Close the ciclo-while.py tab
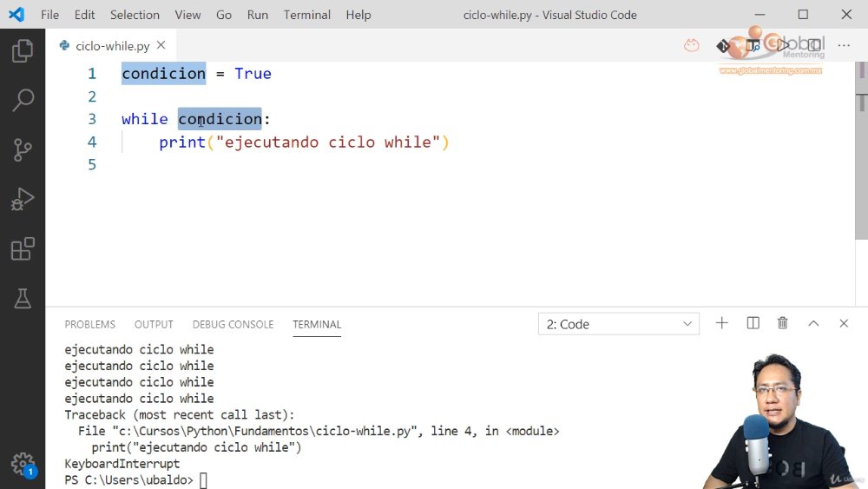Image resolution: width=868 pixels, height=489 pixels. pyautogui.click(x=161, y=45)
